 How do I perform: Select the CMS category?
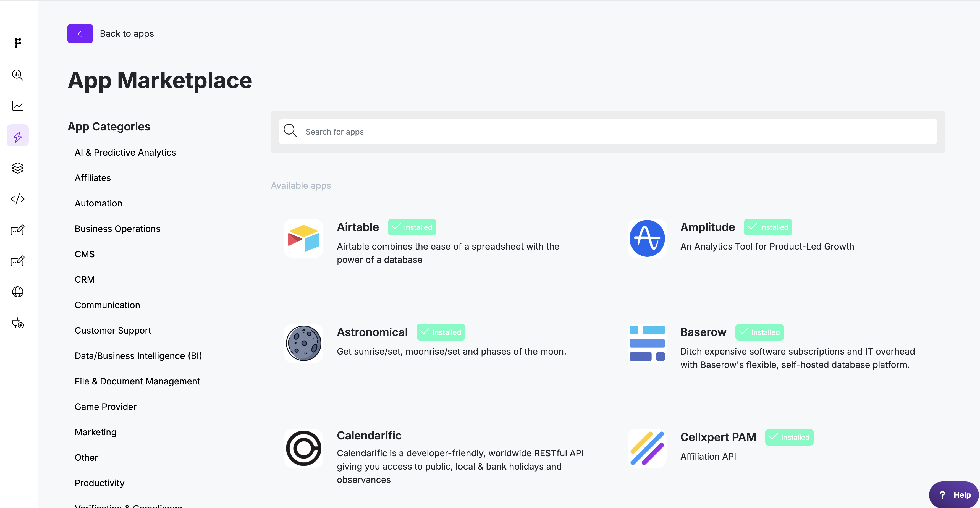click(85, 254)
